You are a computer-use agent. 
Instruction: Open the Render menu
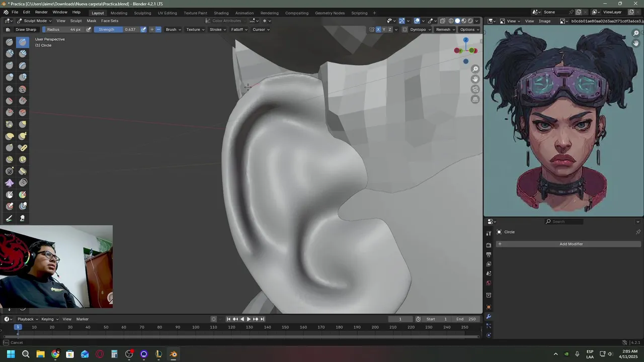tap(41, 12)
